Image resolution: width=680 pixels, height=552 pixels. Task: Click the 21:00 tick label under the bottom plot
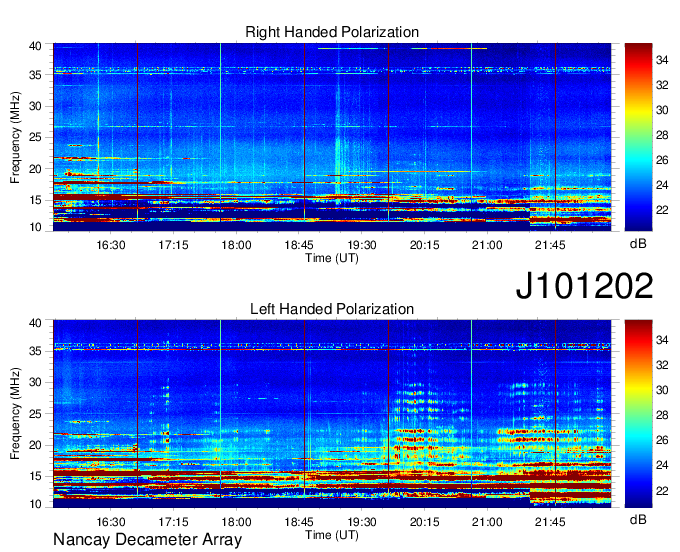click(x=487, y=522)
